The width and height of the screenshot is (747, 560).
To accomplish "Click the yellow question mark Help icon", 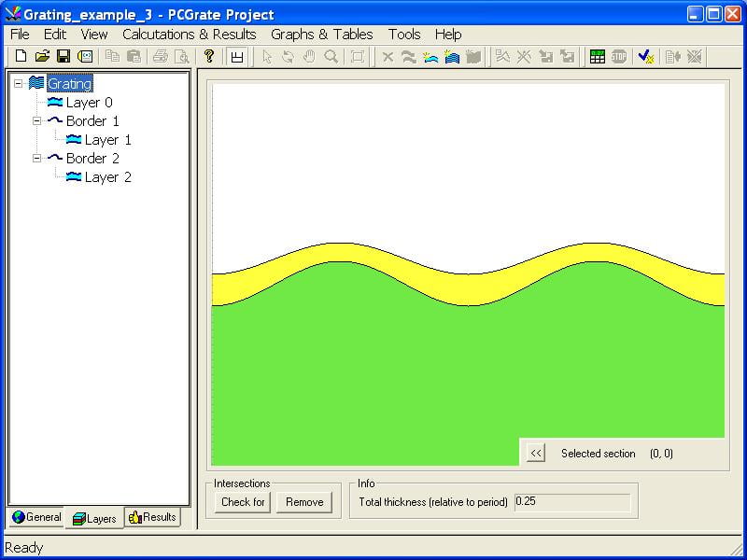I will (209, 57).
